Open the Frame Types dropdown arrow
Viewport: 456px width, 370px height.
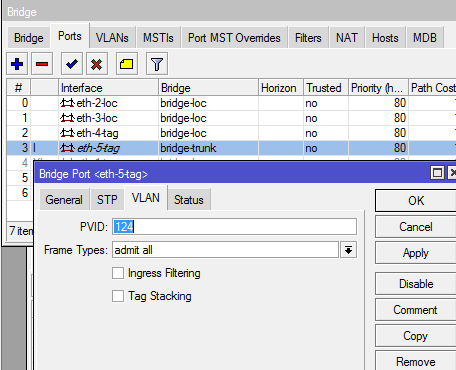click(x=348, y=250)
